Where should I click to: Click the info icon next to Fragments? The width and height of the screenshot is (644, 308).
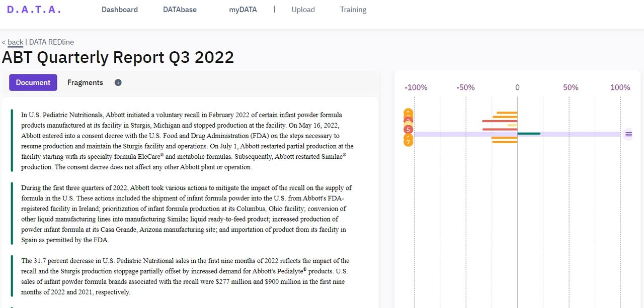coord(118,82)
